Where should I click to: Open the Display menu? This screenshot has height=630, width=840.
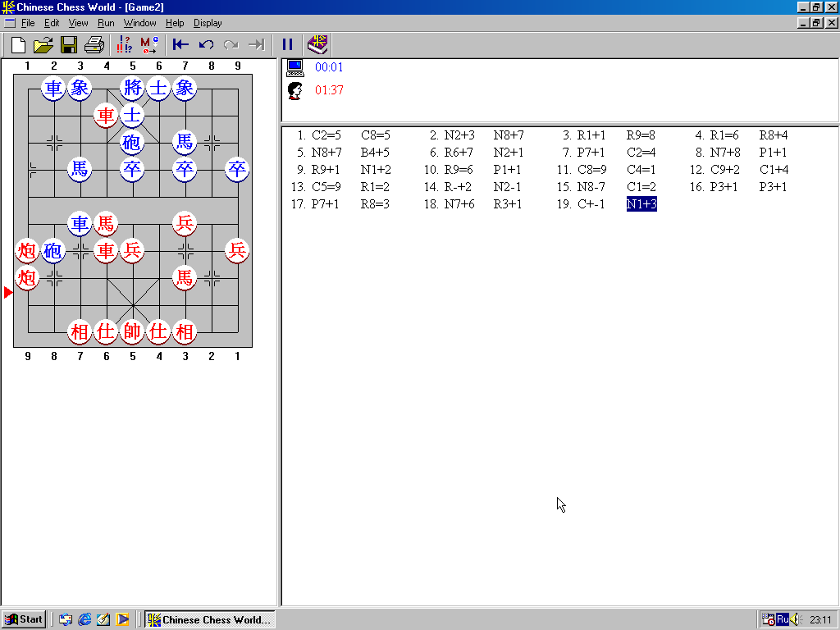pos(208,23)
